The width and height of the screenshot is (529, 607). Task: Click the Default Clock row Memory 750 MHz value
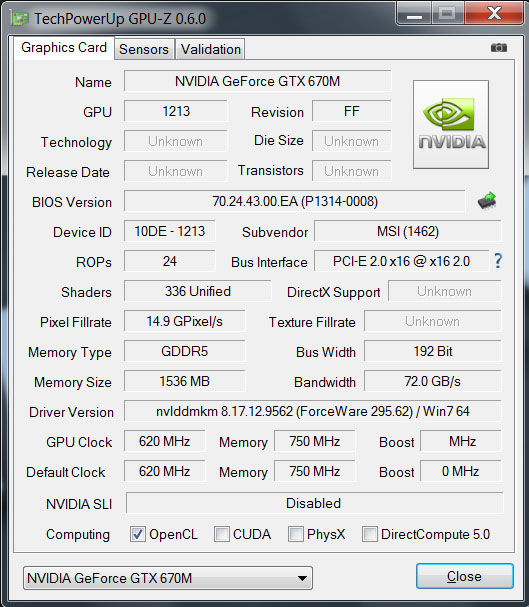pos(315,471)
